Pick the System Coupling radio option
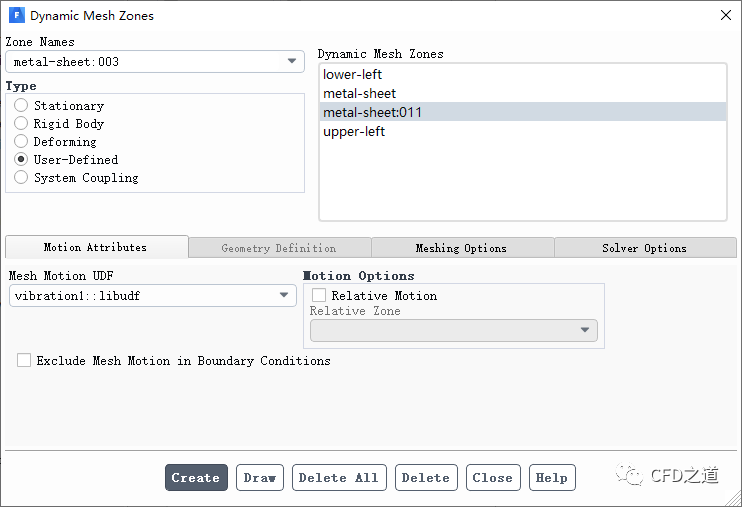Image resolution: width=742 pixels, height=507 pixels. tap(21, 178)
